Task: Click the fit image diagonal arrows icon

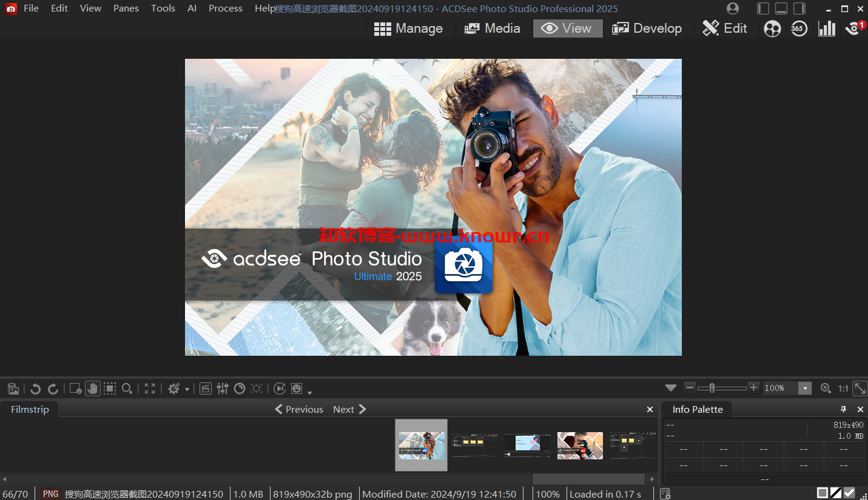Action: [x=860, y=388]
